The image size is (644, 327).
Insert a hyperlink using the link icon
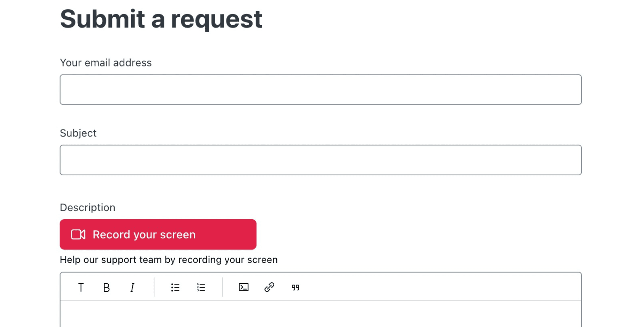(x=269, y=287)
